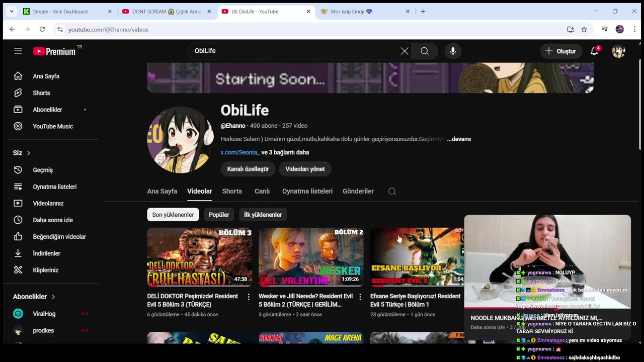The height and width of the screenshot is (362, 644).
Task: Switch to channel Shorts tab
Action: (x=232, y=191)
